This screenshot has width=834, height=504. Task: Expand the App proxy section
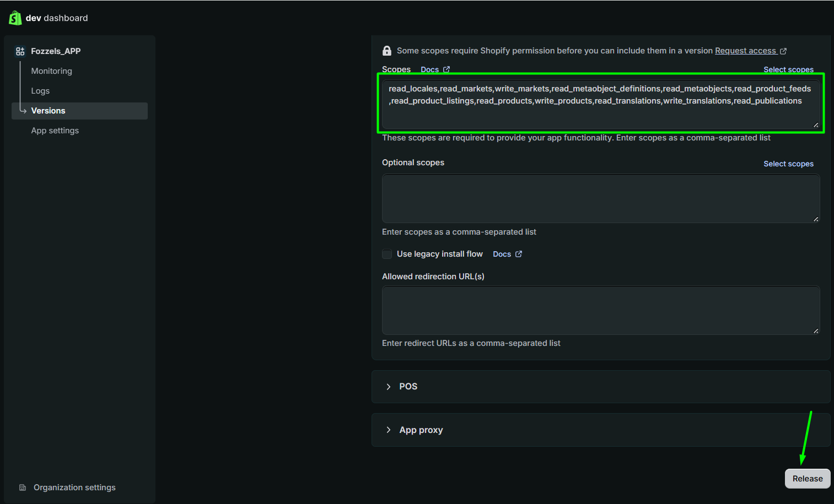pyautogui.click(x=601, y=430)
